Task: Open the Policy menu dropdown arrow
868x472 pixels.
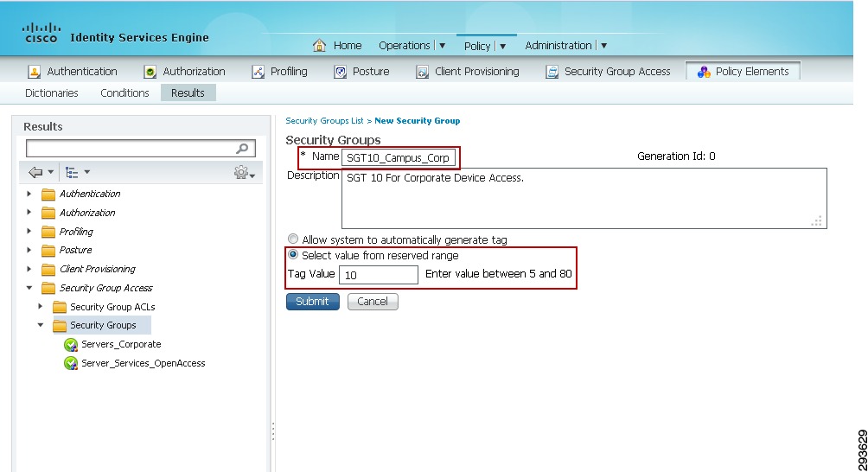Action: click(x=502, y=47)
